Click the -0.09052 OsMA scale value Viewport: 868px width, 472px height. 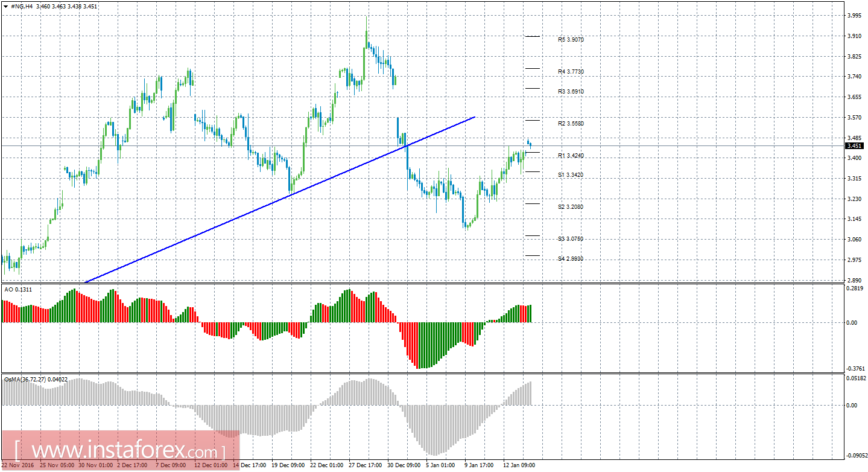tap(856, 456)
